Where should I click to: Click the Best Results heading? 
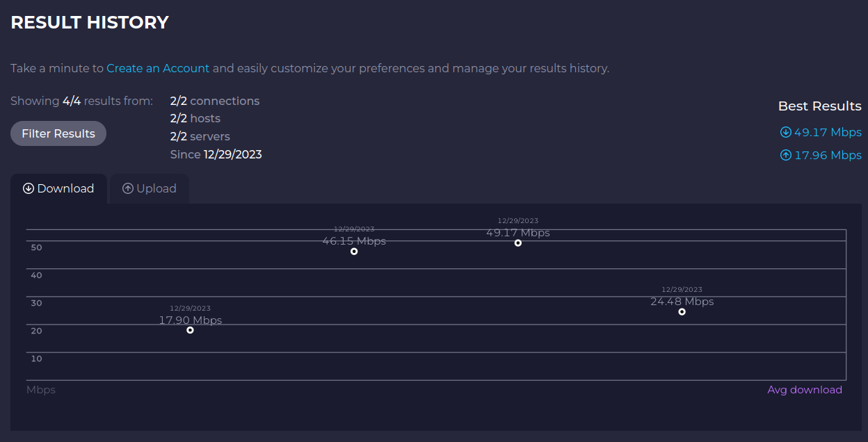click(819, 106)
